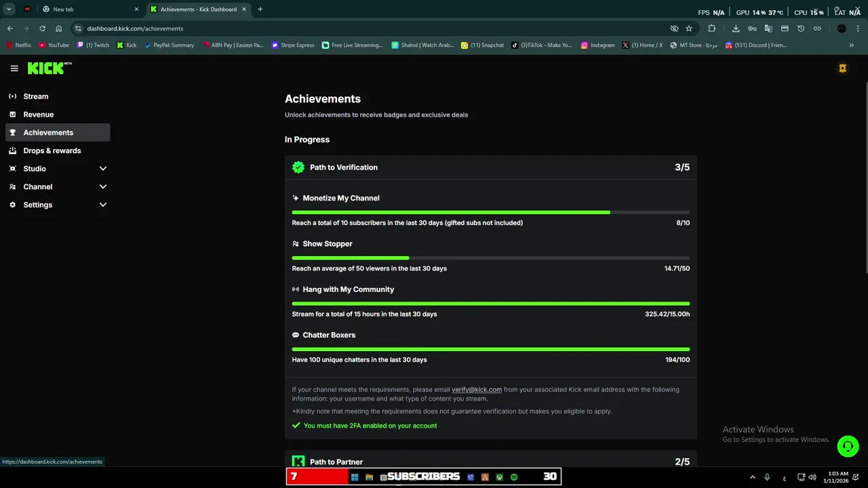The image size is (868, 488).
Task: Open the password manager key icon
Action: 752,28
